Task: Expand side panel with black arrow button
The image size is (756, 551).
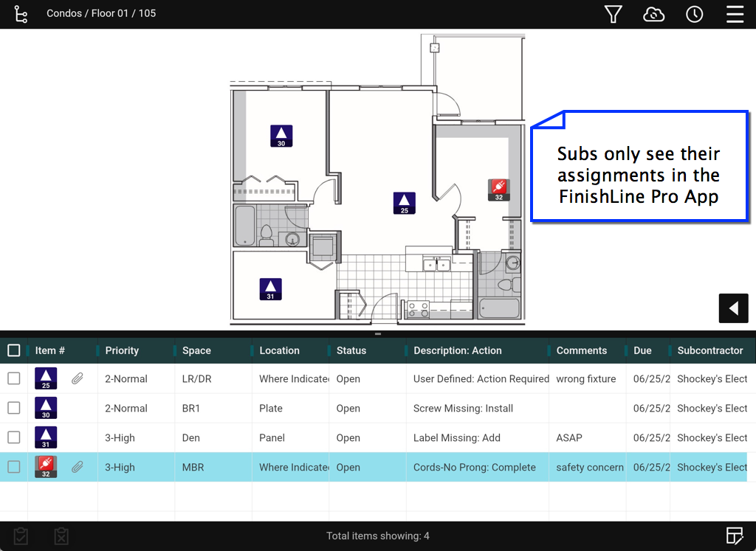Action: point(733,308)
